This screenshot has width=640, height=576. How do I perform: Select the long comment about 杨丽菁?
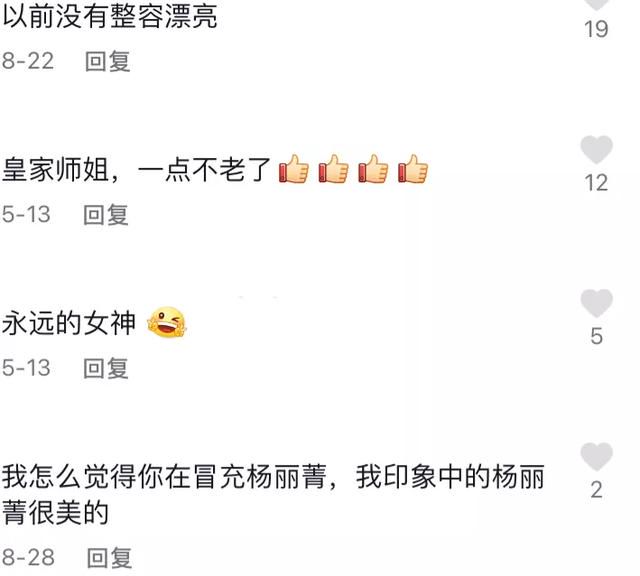[x=273, y=494]
